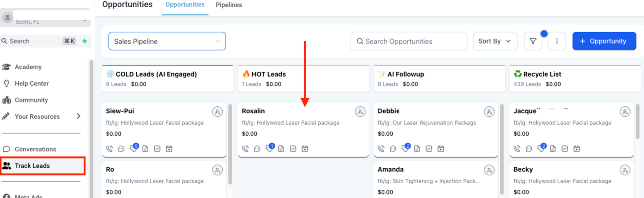The image size is (644, 198).
Task: Open the Sales Pipeline dropdown
Action: click(x=167, y=41)
